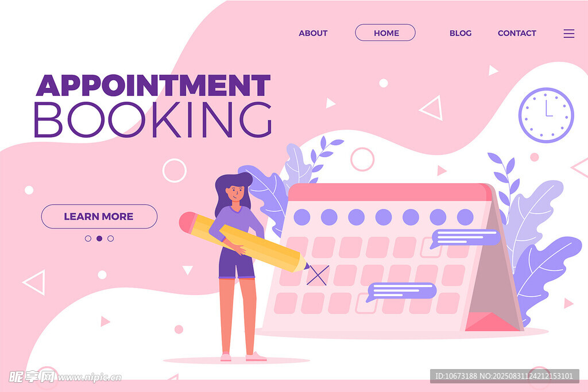The height and width of the screenshot is (392, 588).
Task: Click the nipic.cn watermark logo
Action: coord(65,377)
